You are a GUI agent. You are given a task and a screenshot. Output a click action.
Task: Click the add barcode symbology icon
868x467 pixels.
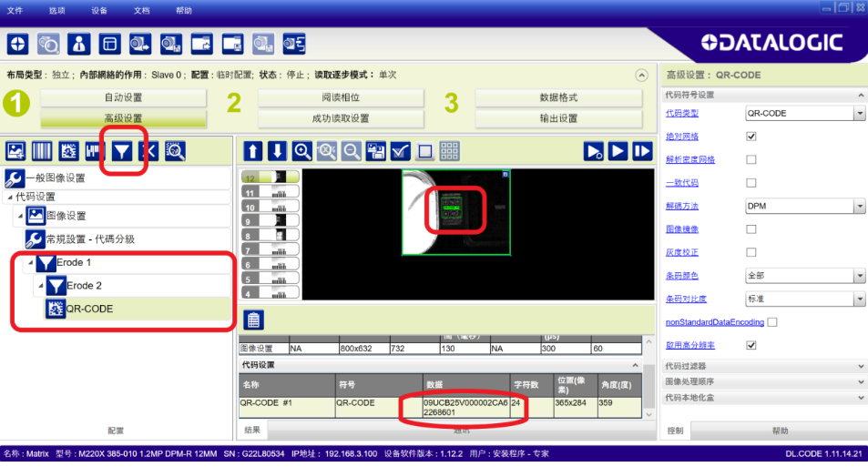(43, 152)
